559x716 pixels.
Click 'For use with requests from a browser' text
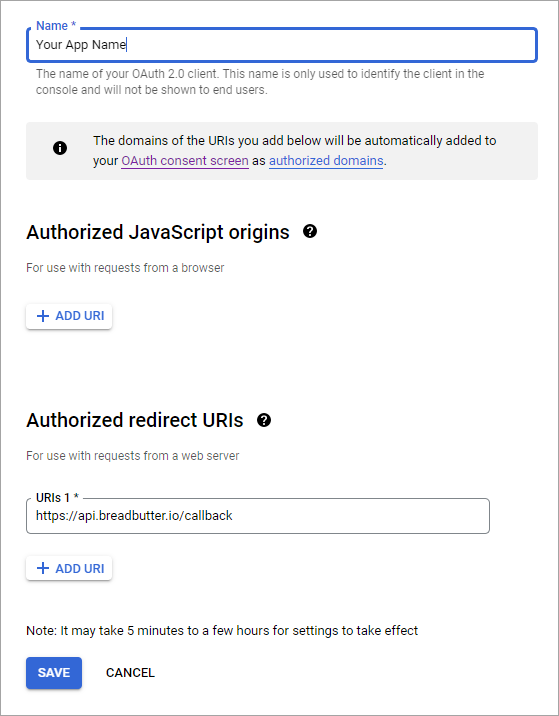coord(125,268)
